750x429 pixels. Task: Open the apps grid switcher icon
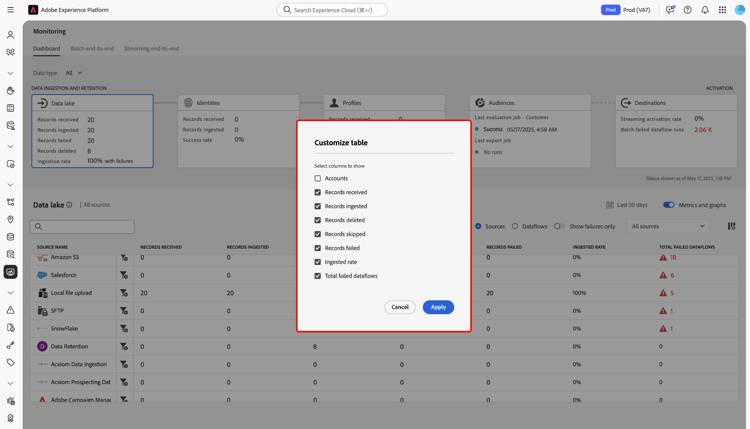722,10
